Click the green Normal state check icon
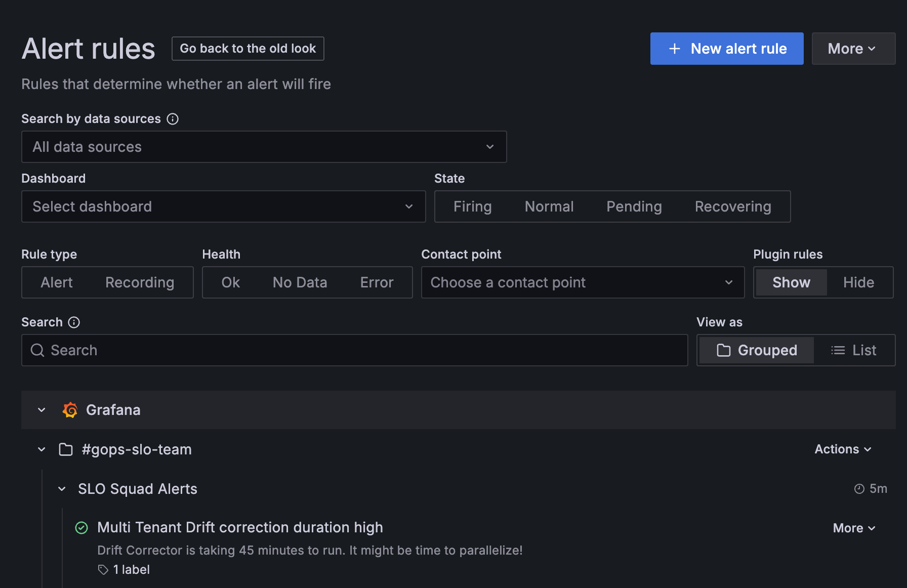The width and height of the screenshot is (907, 588). coord(81,528)
